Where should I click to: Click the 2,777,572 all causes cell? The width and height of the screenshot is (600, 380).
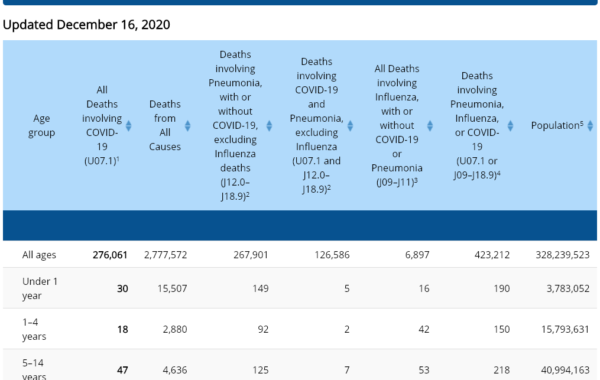(166, 255)
